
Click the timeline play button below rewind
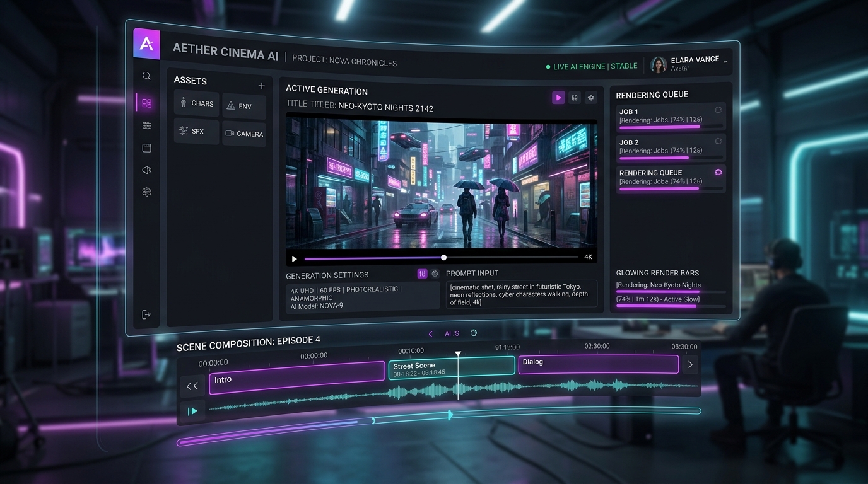pyautogui.click(x=192, y=412)
